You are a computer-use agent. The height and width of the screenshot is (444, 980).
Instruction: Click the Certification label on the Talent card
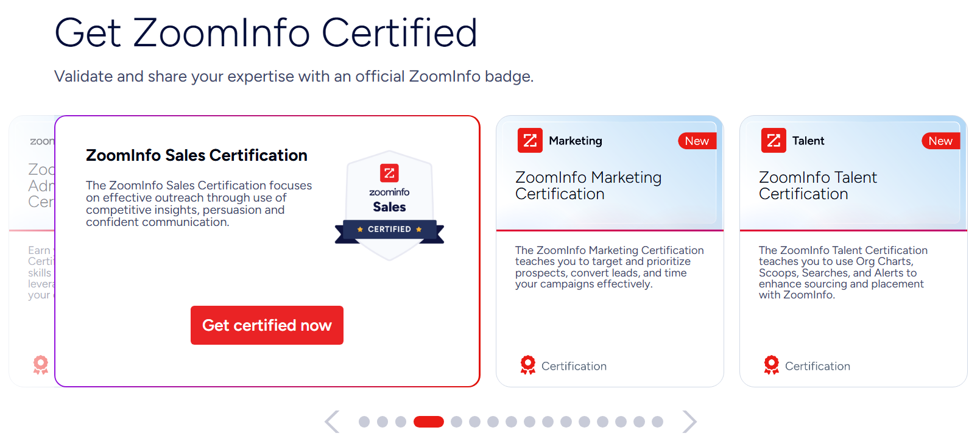pos(817,366)
